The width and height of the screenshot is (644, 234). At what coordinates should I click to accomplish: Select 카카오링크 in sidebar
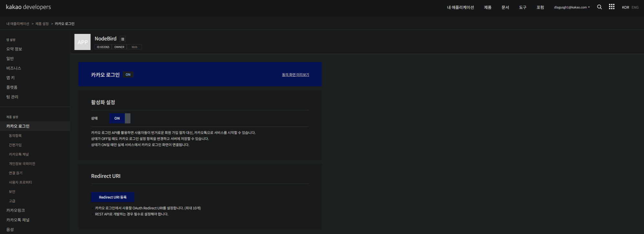click(x=16, y=210)
